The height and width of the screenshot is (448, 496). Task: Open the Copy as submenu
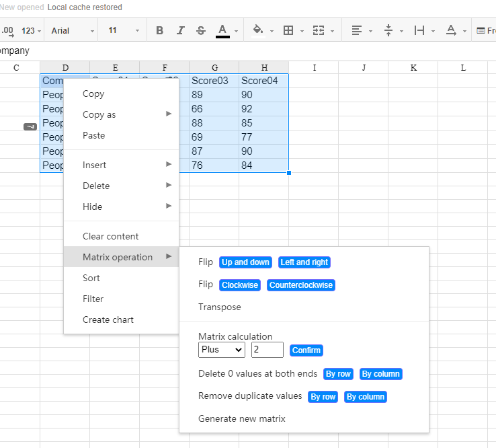pyautogui.click(x=121, y=114)
